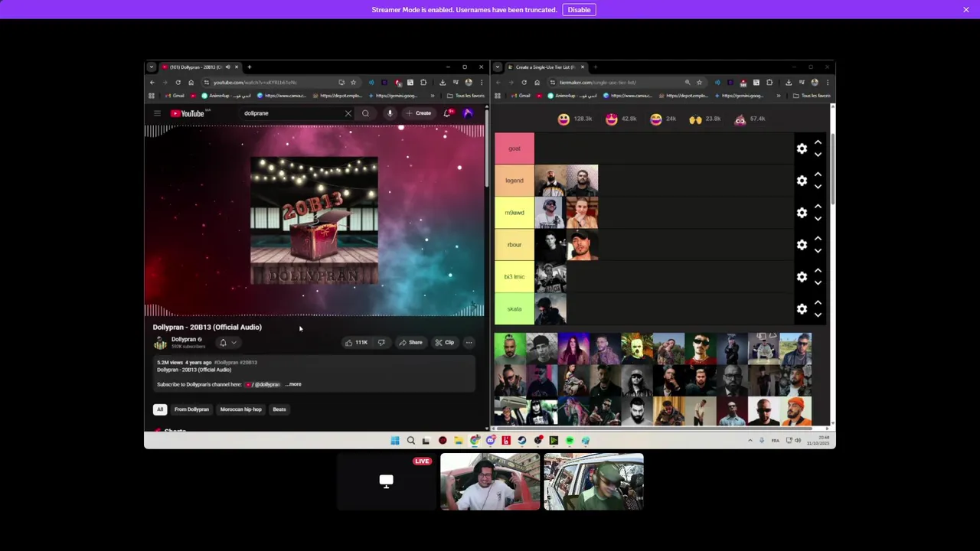Open subscription notification bell dropdown for Dollypran
980x551 pixels.
pos(227,342)
